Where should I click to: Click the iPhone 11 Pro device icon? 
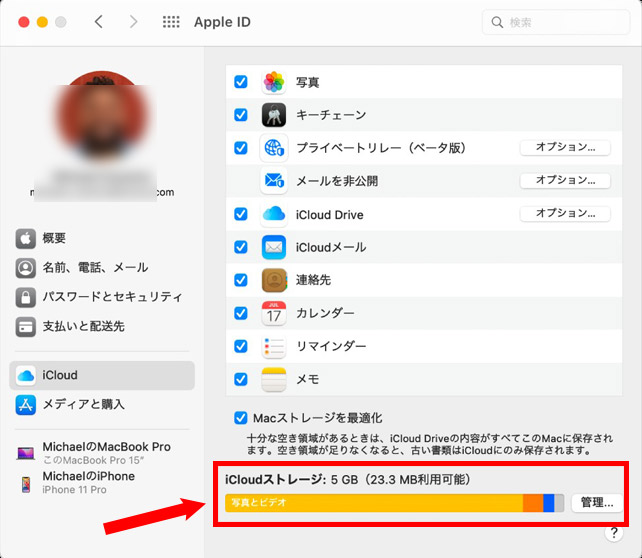26,484
